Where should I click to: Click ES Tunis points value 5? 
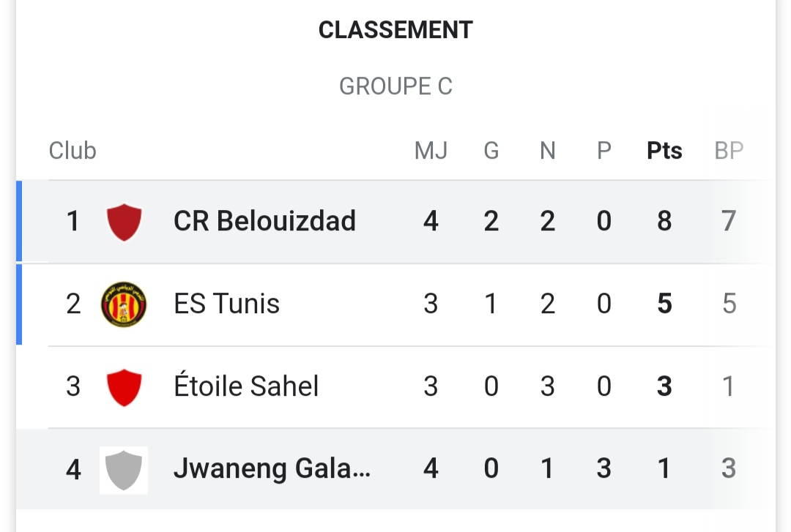pos(664,304)
